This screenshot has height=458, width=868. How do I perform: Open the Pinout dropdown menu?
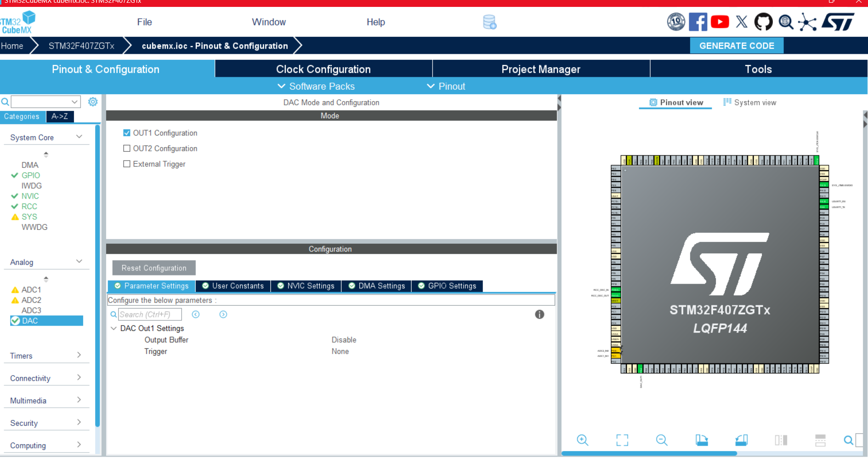tap(446, 86)
